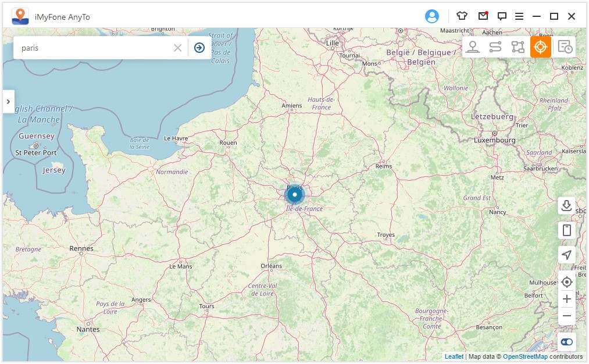
Task: Toggle the switch at bottom right
Action: click(566, 342)
